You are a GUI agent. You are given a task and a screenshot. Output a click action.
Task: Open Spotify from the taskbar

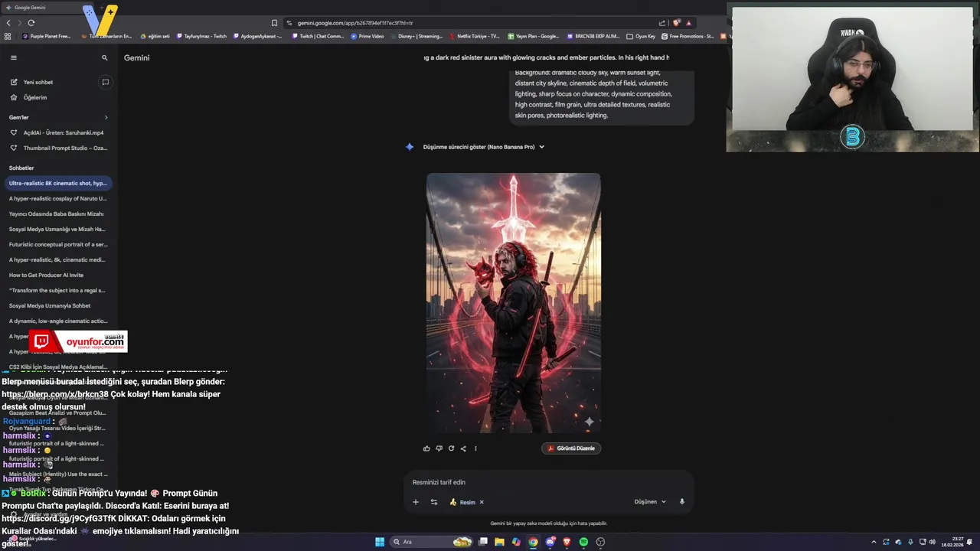(583, 542)
